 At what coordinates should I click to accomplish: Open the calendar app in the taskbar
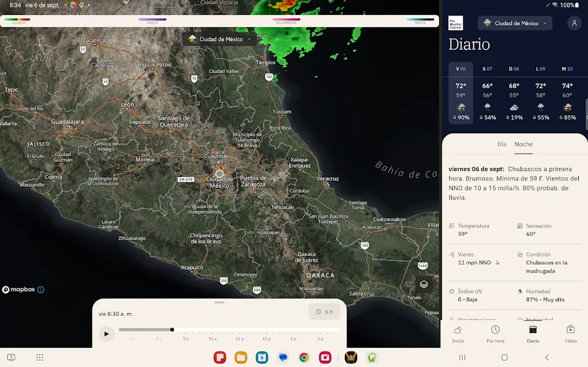pyautogui.click(x=262, y=357)
